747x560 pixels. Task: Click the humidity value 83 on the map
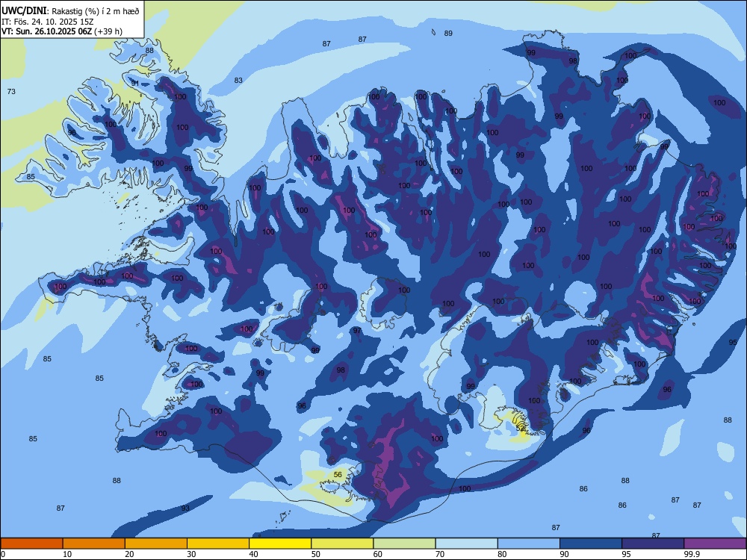pos(238,81)
